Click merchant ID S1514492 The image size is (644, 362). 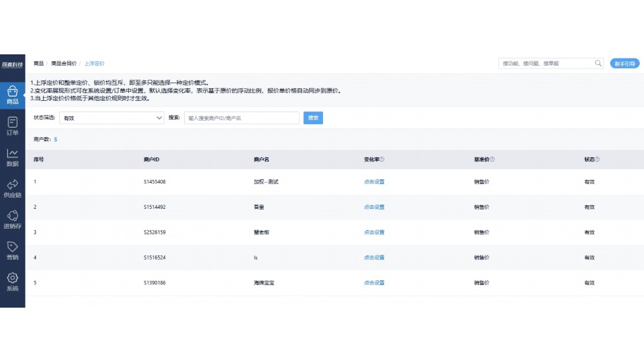click(x=155, y=207)
